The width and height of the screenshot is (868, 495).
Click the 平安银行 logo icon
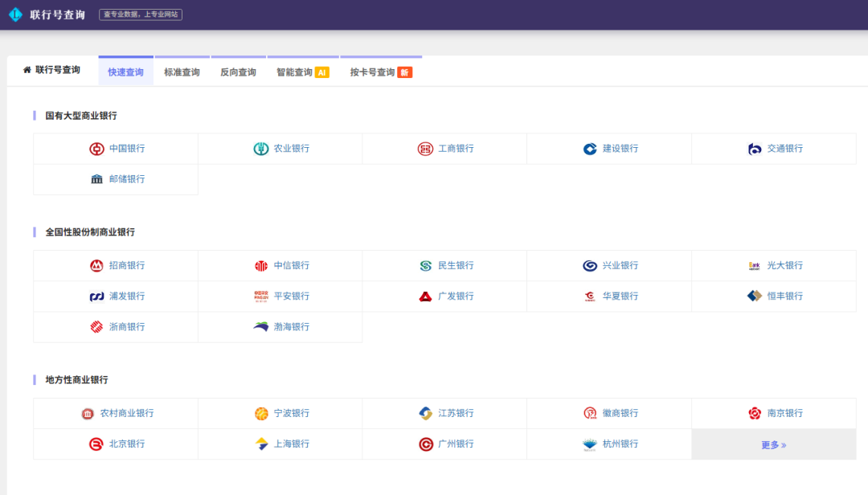coord(261,297)
